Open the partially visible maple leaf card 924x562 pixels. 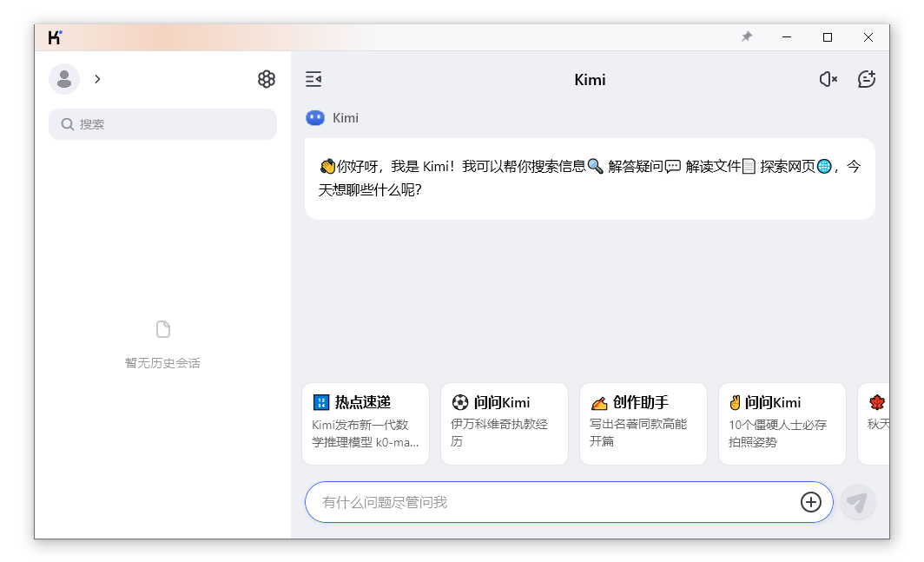(874, 423)
